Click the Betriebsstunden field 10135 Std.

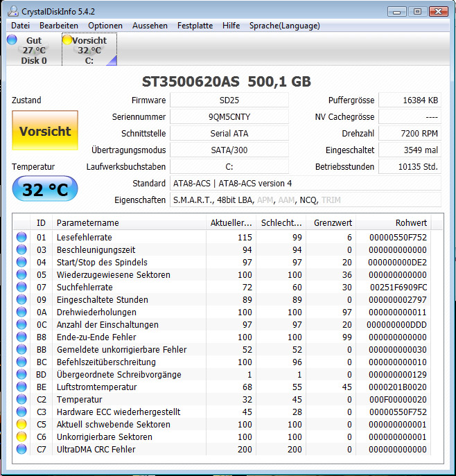click(x=410, y=167)
